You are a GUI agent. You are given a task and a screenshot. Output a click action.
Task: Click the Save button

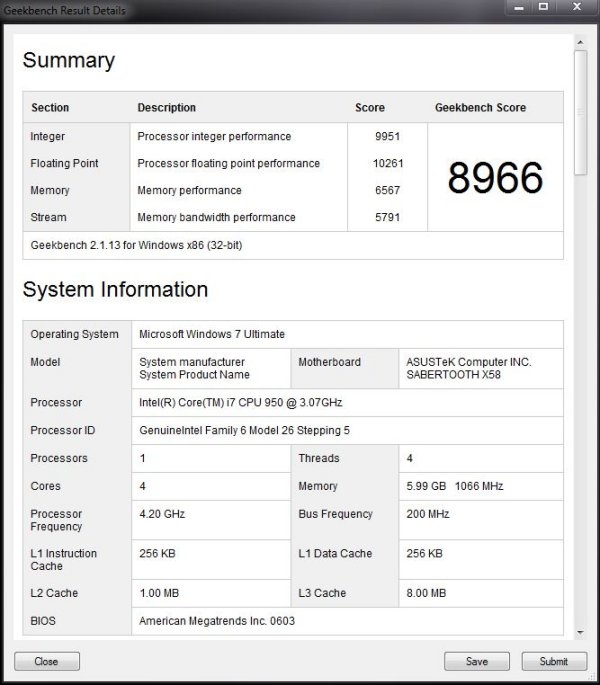[x=477, y=661]
